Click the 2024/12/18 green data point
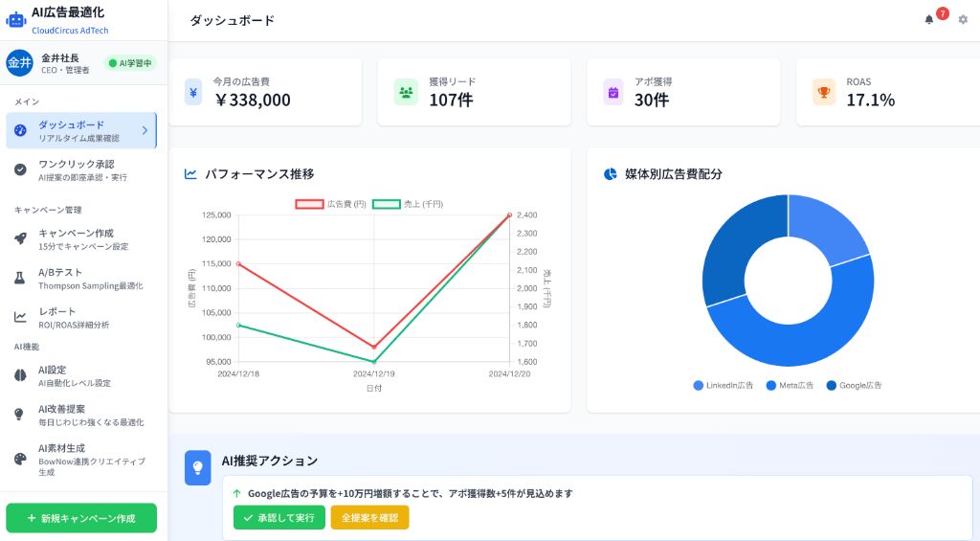 [238, 326]
